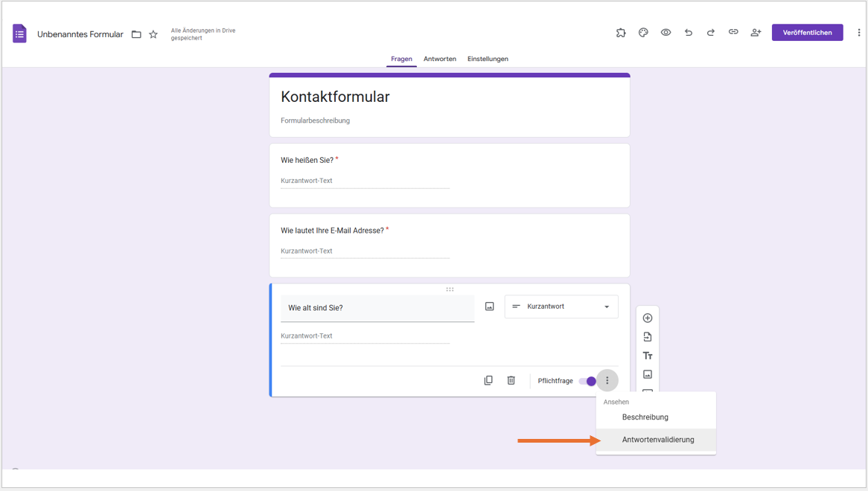868x491 pixels.
Task: Duplicate the current question
Action: click(x=488, y=380)
